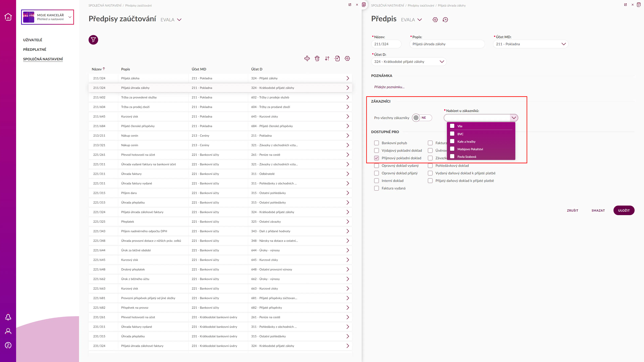Check the Kafe a hračky option
The height and width of the screenshot is (362, 644).
(x=452, y=141)
